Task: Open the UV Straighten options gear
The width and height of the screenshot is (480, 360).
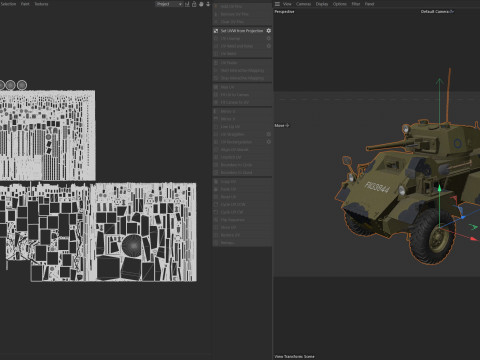Action: coord(269,134)
